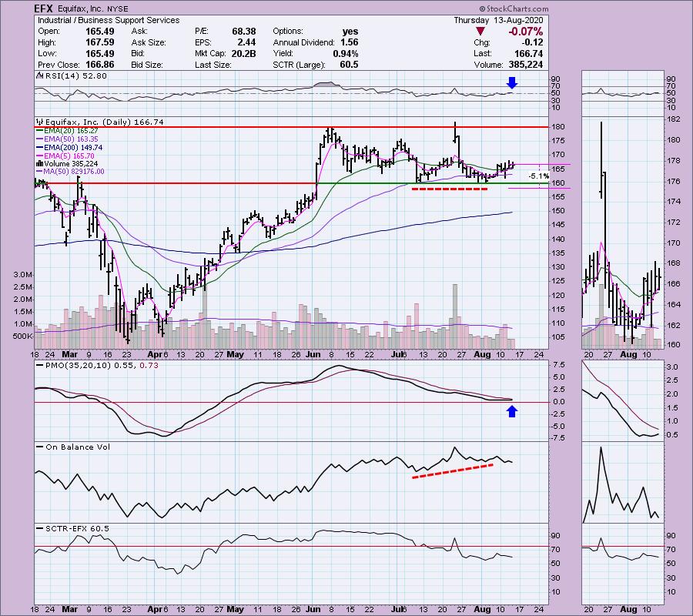Screen dimensions: 693x616
Task: Select the 'Industrial / Business Support Services' sector text
Action: [109, 20]
